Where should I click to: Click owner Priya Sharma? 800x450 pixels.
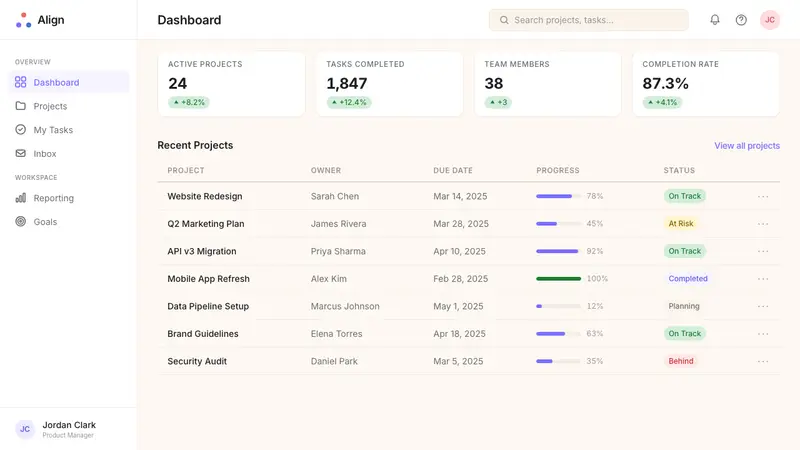tap(338, 251)
